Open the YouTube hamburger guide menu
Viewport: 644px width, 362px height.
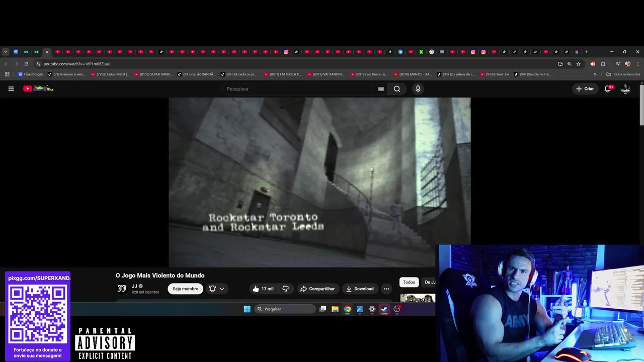tap(11, 89)
